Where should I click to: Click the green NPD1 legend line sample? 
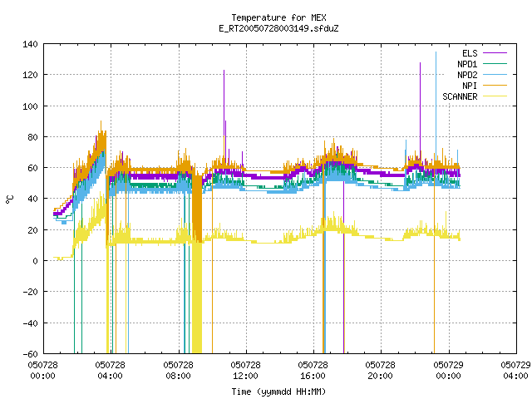[x=495, y=64]
